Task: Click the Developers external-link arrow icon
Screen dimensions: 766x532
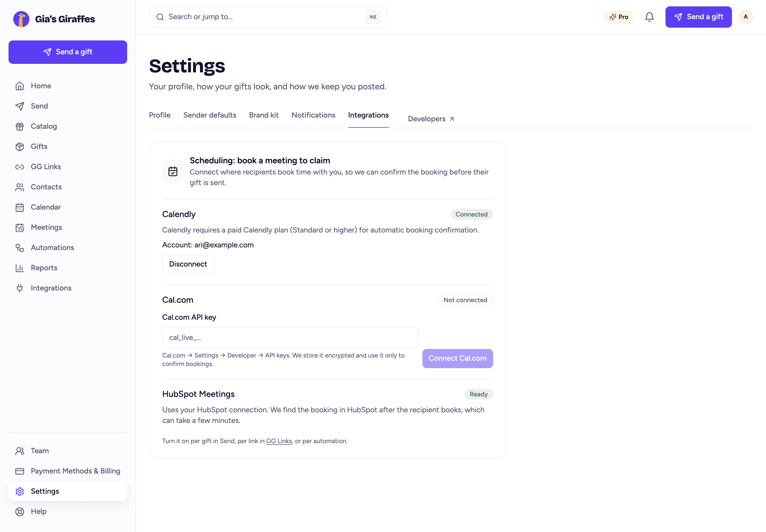Action: click(x=452, y=119)
